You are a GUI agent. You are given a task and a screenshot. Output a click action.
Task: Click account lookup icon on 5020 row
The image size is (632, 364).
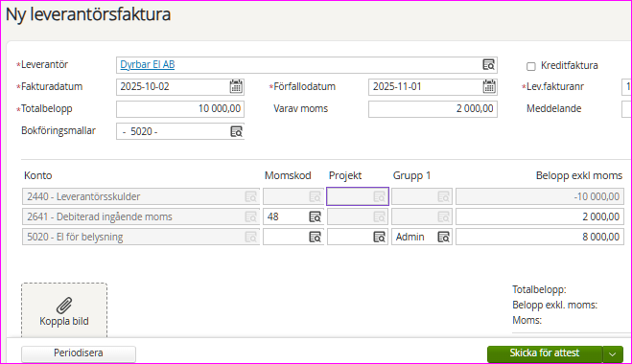click(x=250, y=237)
